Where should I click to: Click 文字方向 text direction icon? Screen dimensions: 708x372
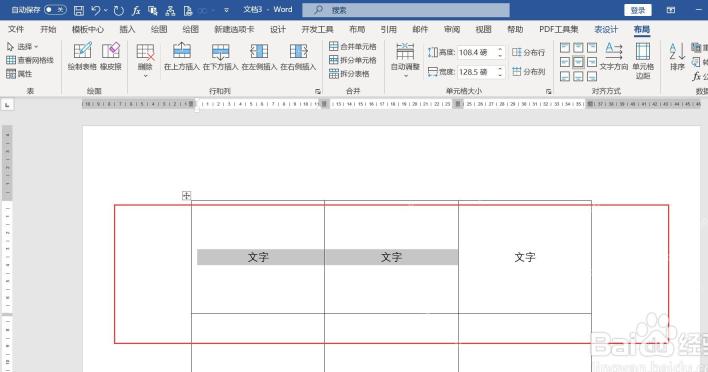pos(614,56)
